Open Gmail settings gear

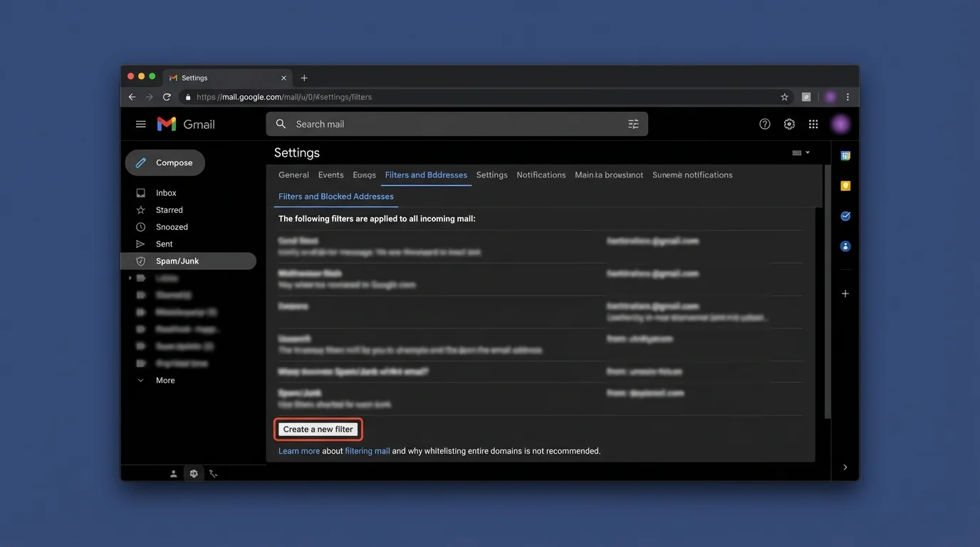[789, 123]
